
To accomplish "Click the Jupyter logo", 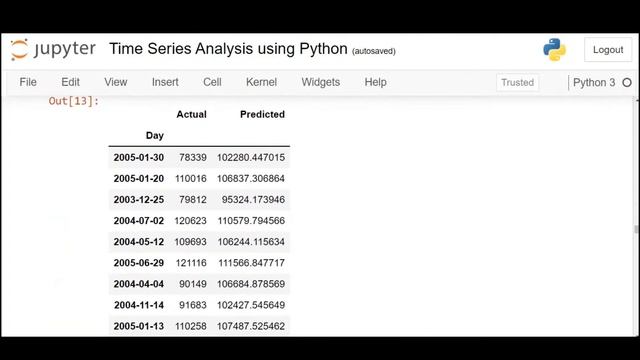I will click(53, 49).
